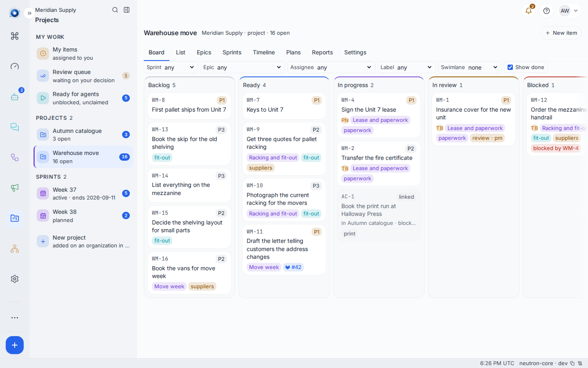The height and width of the screenshot is (368, 588).
Task: Expand the left rail with chevron toggle
Action: click(29, 13)
